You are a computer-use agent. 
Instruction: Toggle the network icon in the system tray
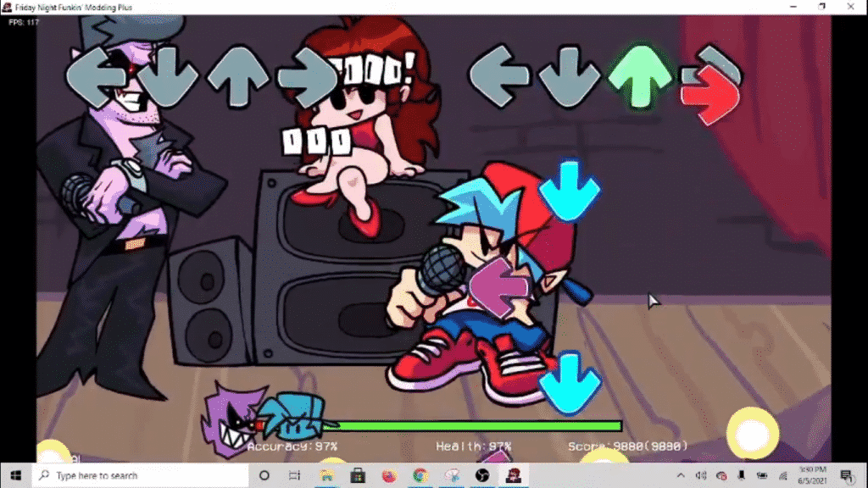point(784,475)
